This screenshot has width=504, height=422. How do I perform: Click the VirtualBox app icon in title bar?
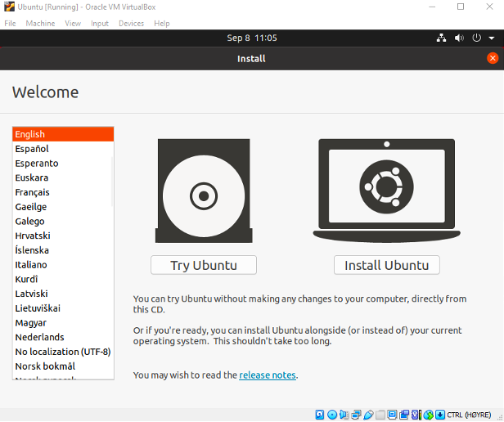click(9, 7)
